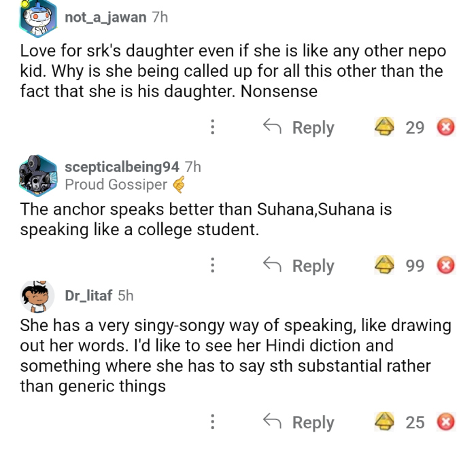Open the not_a_jawan username link
The image size is (476, 469).
tap(105, 18)
